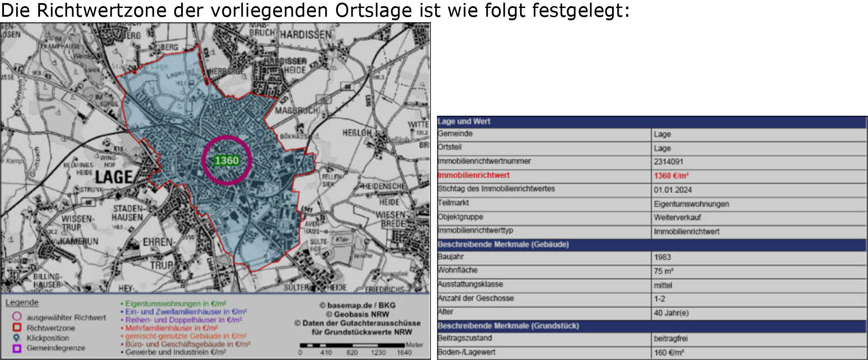
Task: Click the blue Klickposition pin on the map
Action: click(x=260, y=135)
